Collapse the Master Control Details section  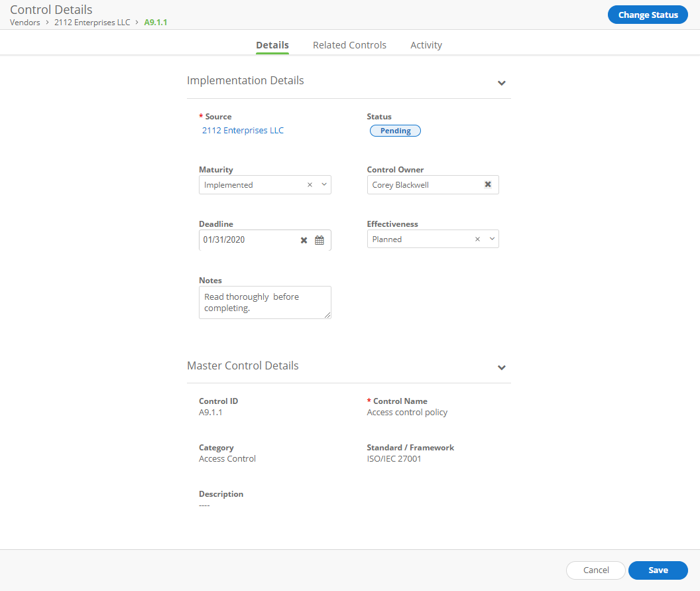tap(502, 367)
